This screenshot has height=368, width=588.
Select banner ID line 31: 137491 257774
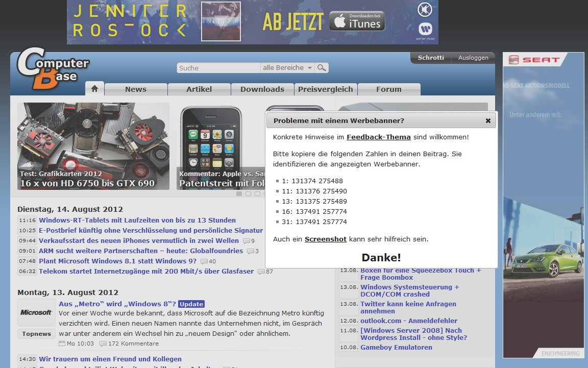click(x=314, y=222)
